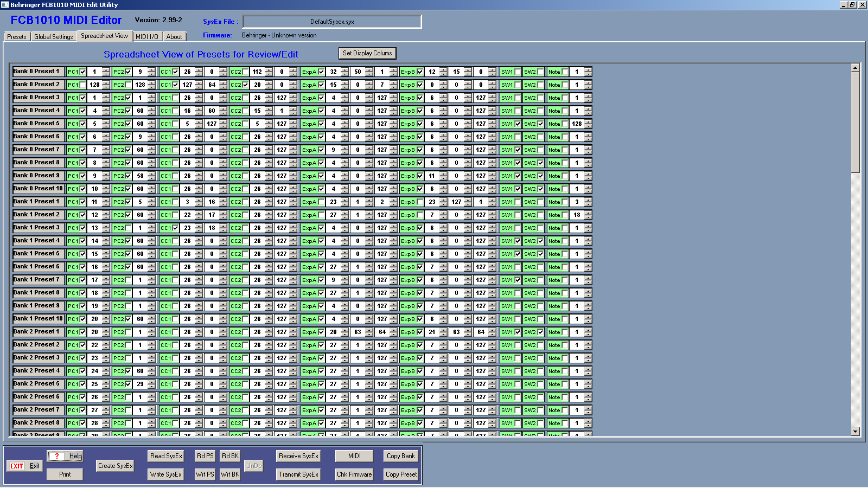
Task: Click the scroll down arrow of preset list
Action: click(x=856, y=432)
